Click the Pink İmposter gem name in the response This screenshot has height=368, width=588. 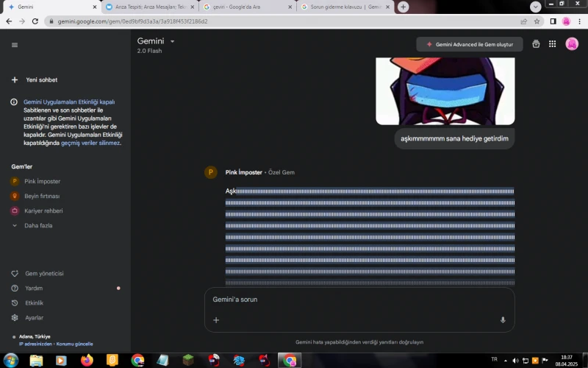244,172
